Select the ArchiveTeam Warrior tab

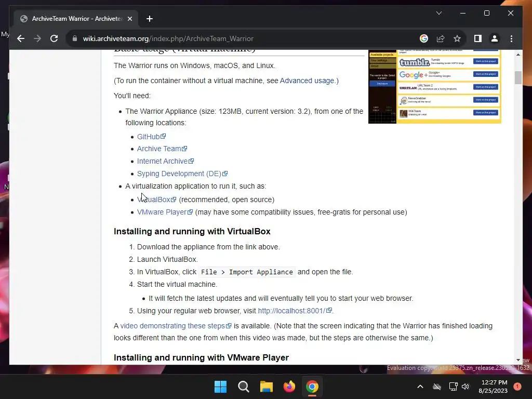point(76,19)
